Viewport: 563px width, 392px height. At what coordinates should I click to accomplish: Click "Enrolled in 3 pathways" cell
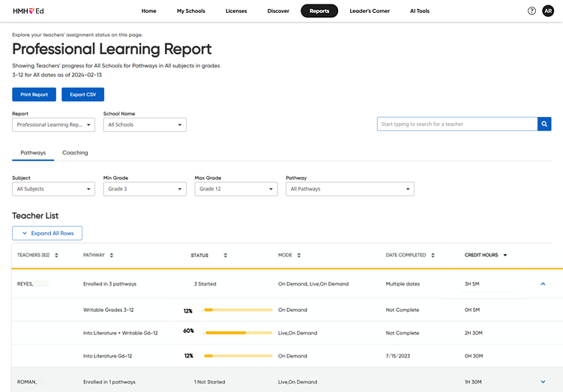coord(110,284)
